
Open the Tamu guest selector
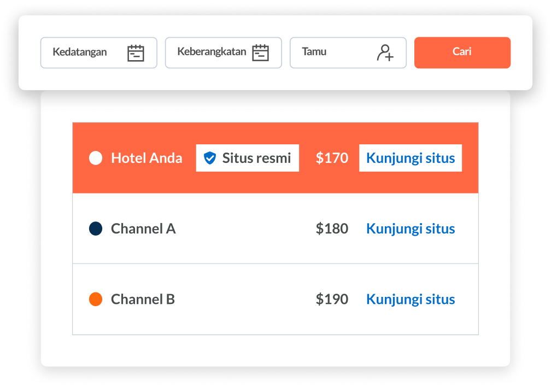point(333,52)
